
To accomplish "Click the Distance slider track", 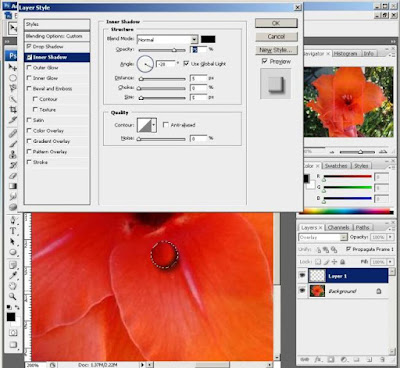I will point(162,79).
